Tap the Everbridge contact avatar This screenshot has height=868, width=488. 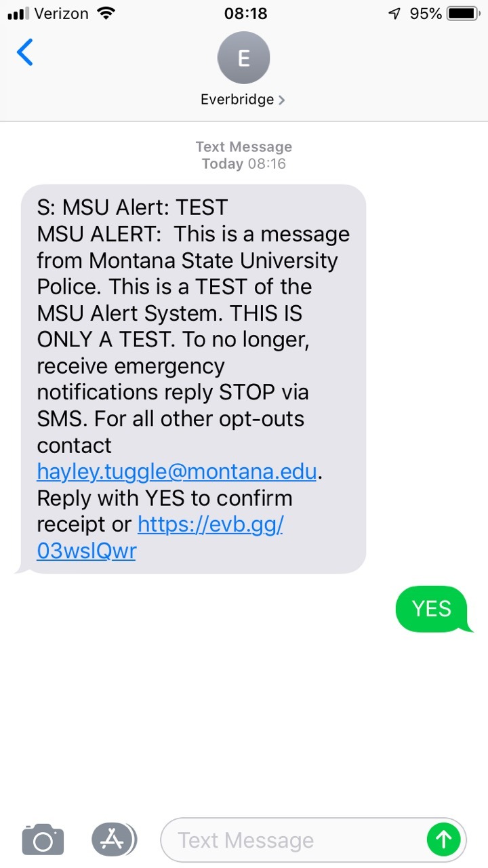pyautogui.click(x=243, y=58)
